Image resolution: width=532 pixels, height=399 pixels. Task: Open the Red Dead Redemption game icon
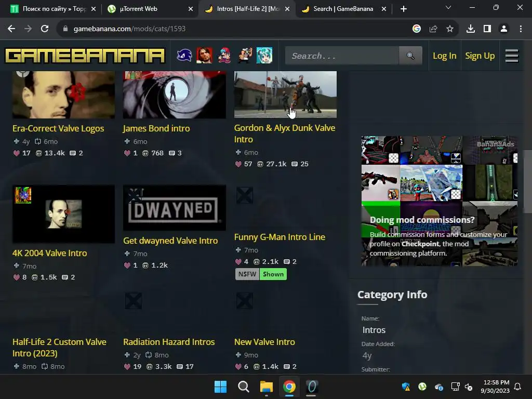click(204, 55)
